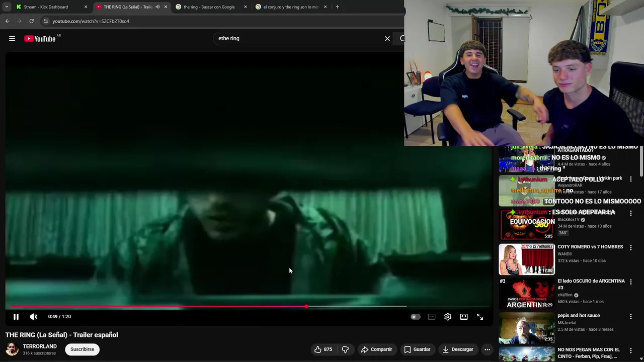This screenshot has height=362, width=644.
Task: Open options for NO NOS PEGAN video
Action: 630,351
